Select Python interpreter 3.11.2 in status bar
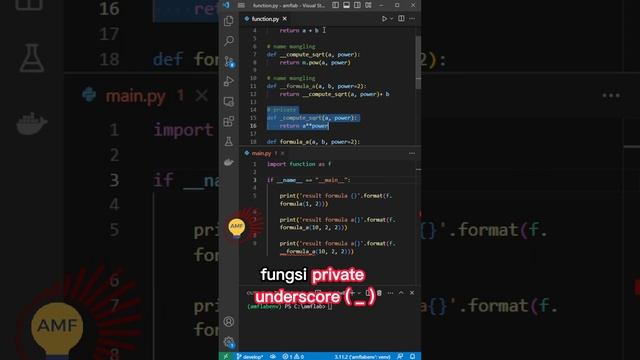The width and height of the screenshot is (640, 360). click(362, 357)
